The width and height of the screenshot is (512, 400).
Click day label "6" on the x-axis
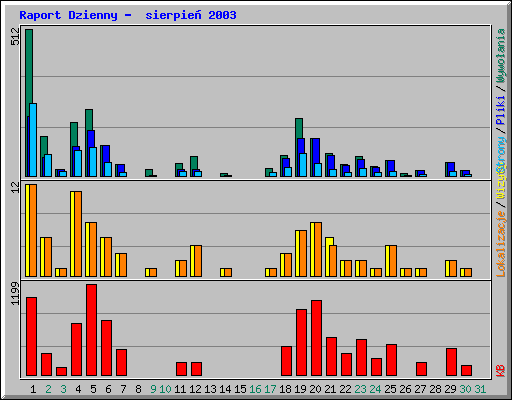coord(108,389)
